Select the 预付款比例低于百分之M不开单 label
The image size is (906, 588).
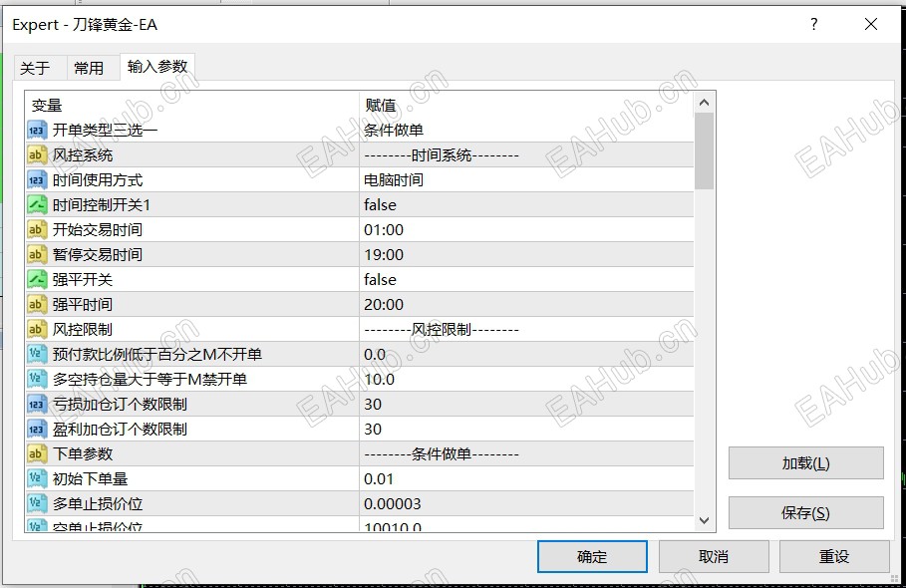point(157,354)
